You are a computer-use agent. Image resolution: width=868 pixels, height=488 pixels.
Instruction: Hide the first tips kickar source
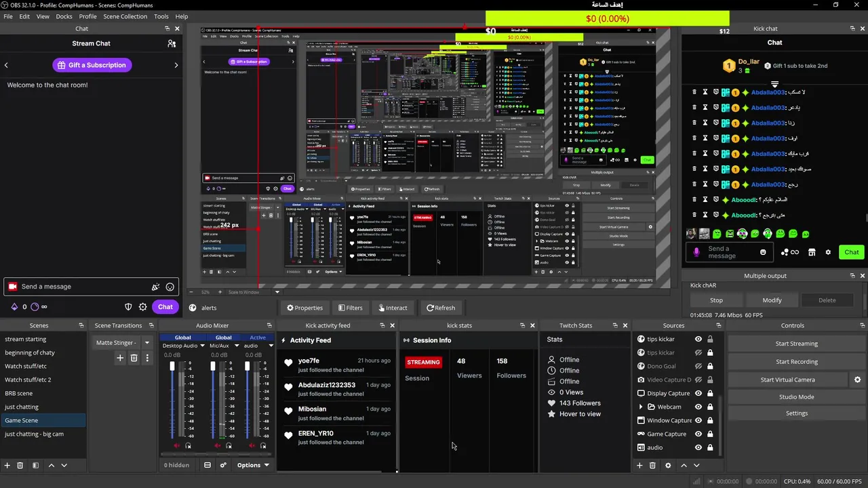(698, 339)
